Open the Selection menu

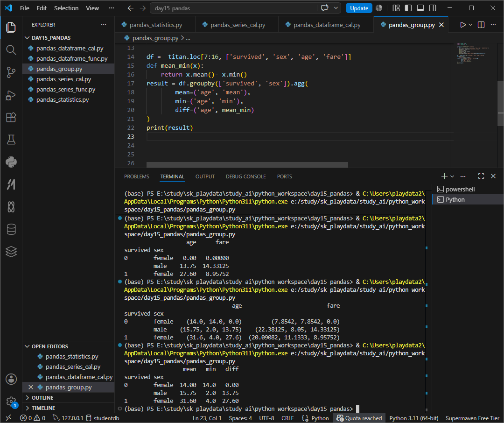coord(66,8)
